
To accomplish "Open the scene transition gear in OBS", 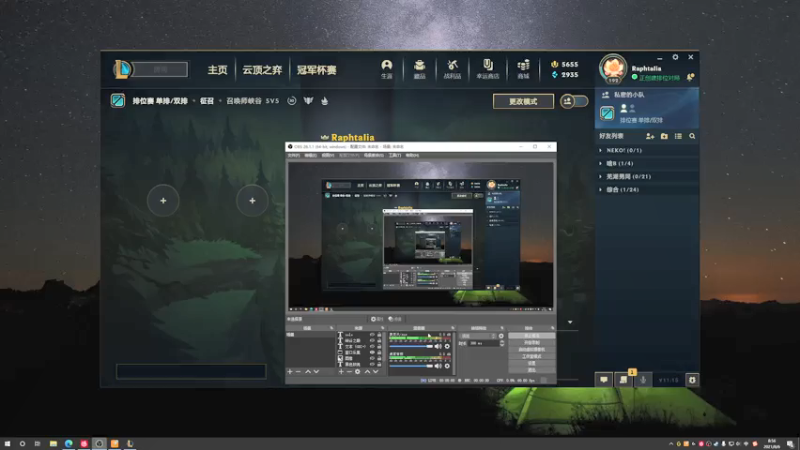I will pos(501,336).
